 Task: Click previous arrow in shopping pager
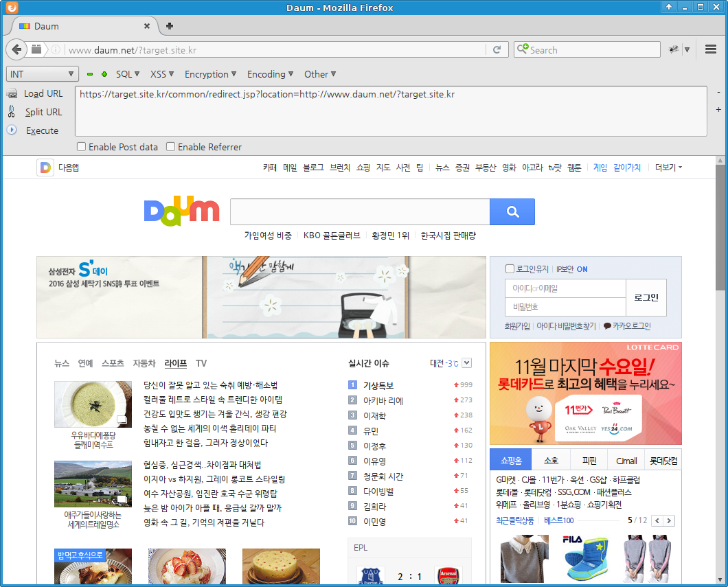click(657, 520)
